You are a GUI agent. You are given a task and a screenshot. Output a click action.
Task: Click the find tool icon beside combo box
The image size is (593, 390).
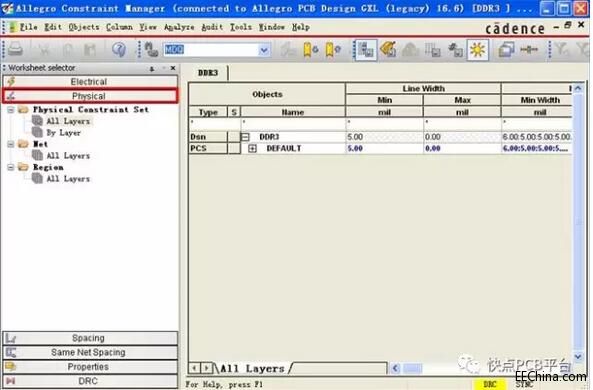click(151, 50)
